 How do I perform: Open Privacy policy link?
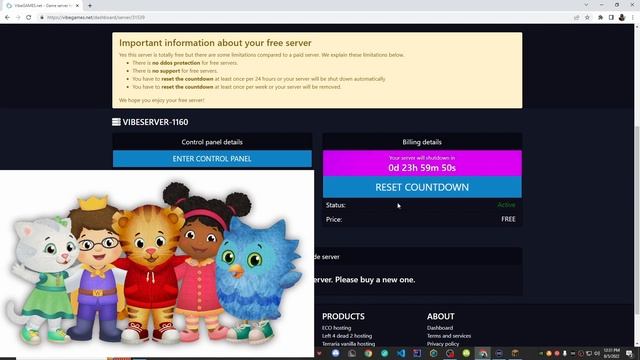[x=443, y=344]
